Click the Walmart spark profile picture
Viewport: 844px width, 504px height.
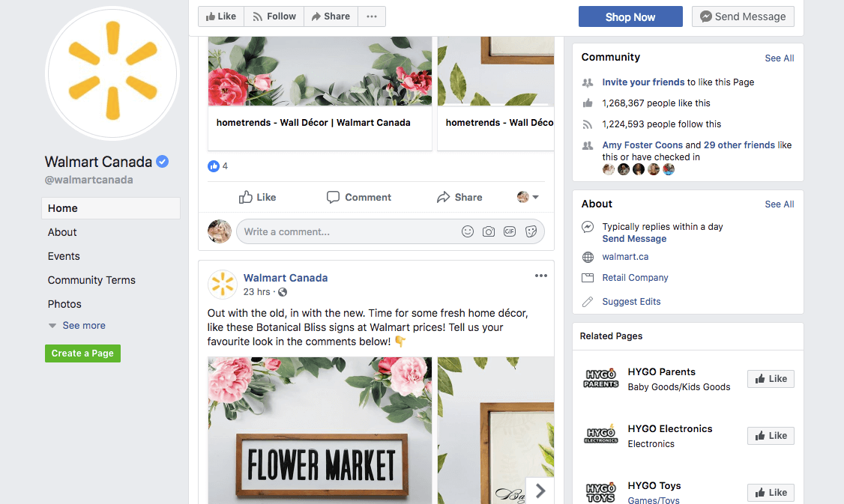coord(112,73)
